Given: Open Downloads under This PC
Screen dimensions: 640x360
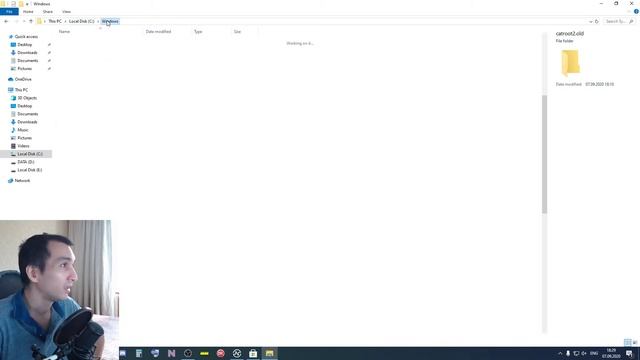Looking at the screenshot, I should click(x=27, y=122).
